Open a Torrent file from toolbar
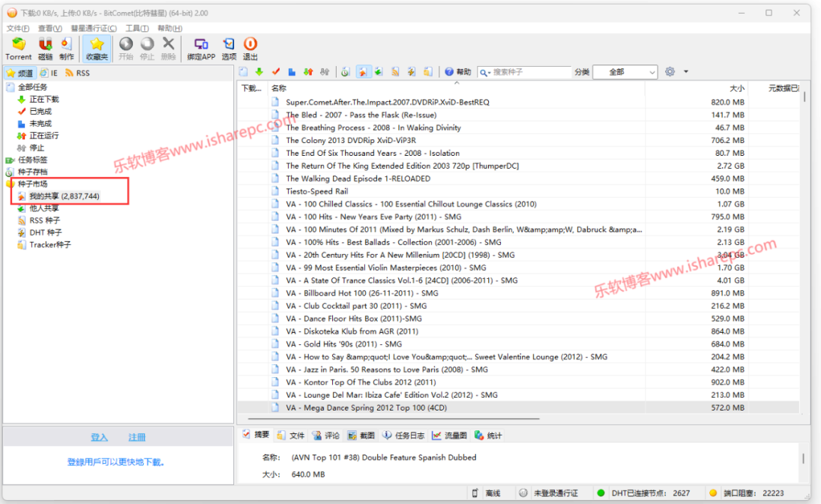The width and height of the screenshot is (821, 504). click(18, 49)
